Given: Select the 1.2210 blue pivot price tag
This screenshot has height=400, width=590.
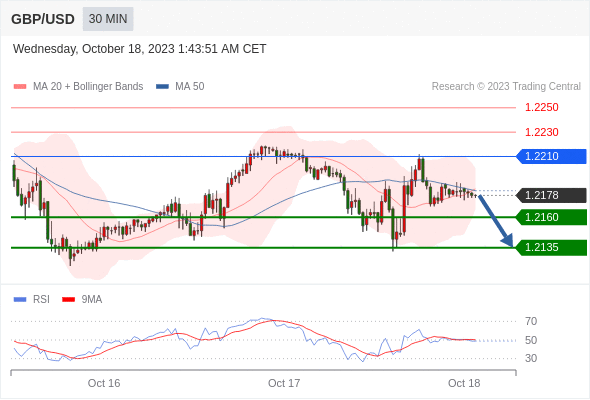Looking at the screenshot, I should (x=551, y=156).
